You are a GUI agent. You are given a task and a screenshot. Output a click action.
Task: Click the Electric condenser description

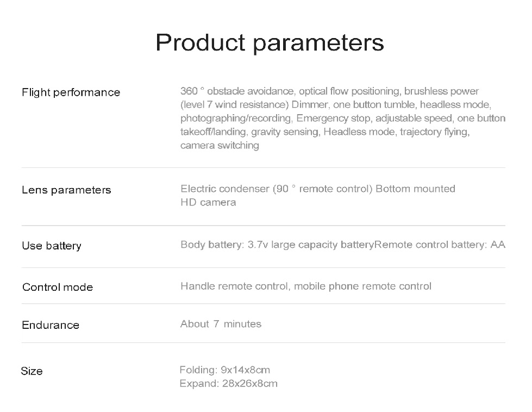tap(318, 189)
